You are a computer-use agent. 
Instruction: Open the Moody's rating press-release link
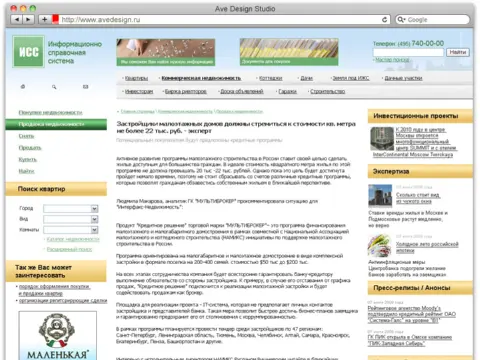tap(412, 314)
